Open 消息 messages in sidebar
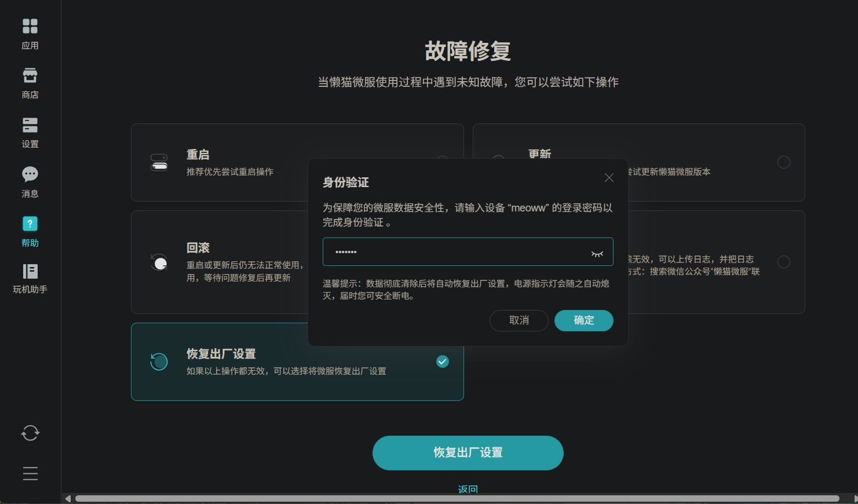The height and width of the screenshot is (504, 858). coord(30,182)
